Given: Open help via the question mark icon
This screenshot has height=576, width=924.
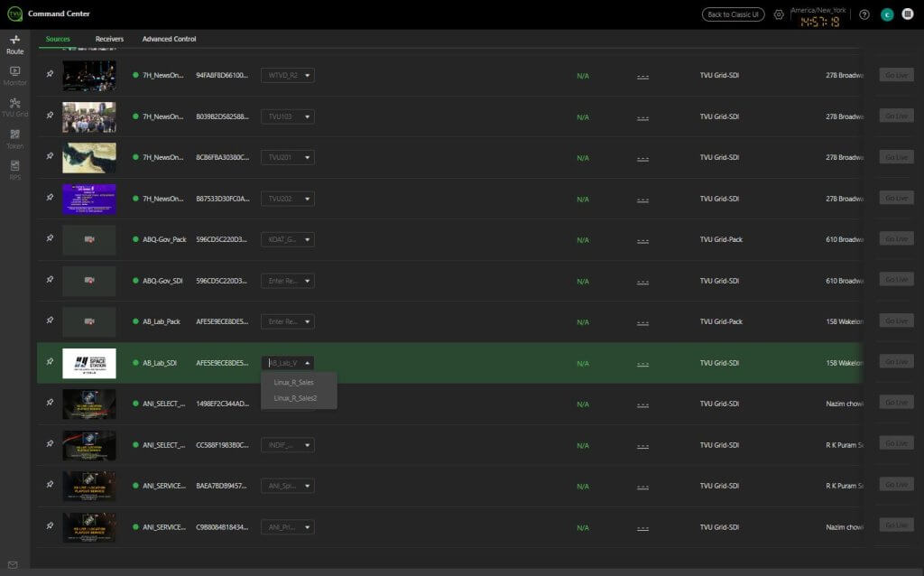Looking at the screenshot, I should click(864, 14).
